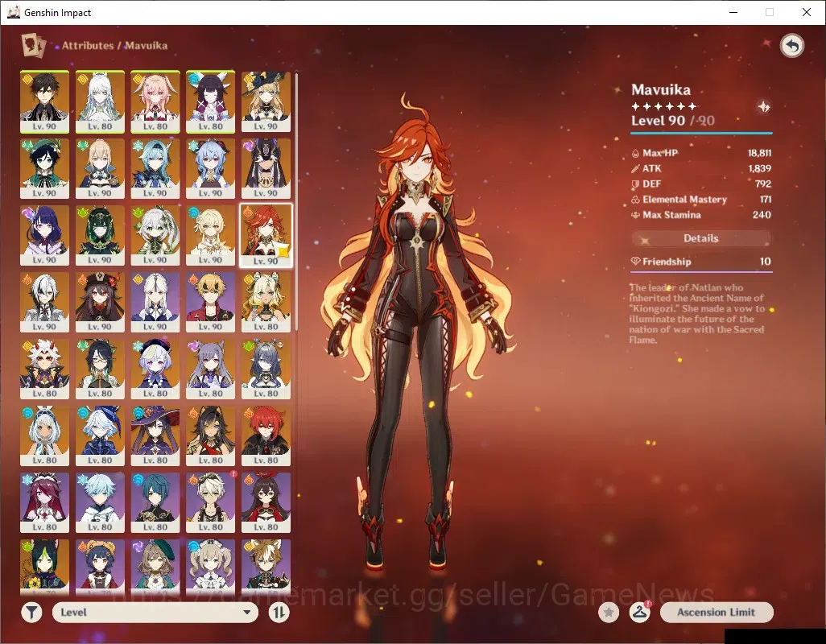826x644 pixels.
Task: Pick Eula from the character grid
Action: pos(155,168)
